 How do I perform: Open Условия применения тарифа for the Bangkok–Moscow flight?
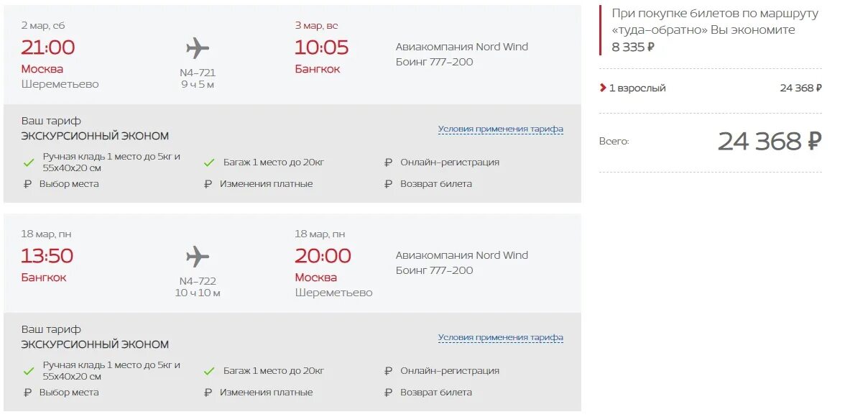500,338
